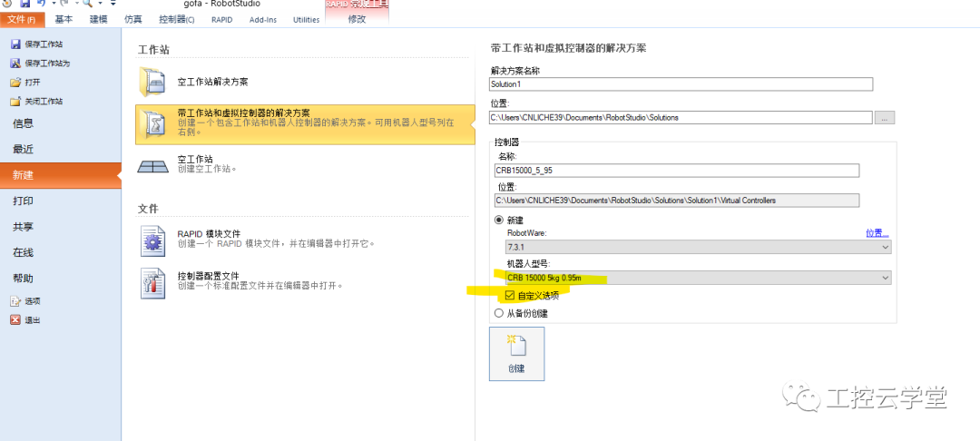Viewport: 980px width, 441px height.
Task: Choose the empty workstation grid icon
Action: [x=153, y=165]
